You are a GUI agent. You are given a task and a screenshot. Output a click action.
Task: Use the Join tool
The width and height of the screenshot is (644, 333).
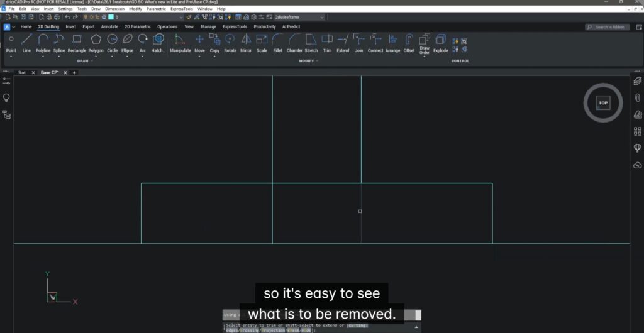[x=359, y=43]
